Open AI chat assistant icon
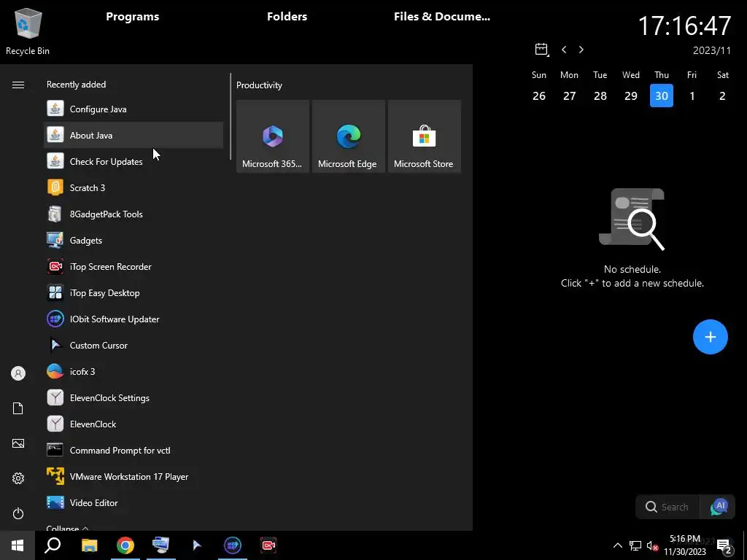 point(718,507)
